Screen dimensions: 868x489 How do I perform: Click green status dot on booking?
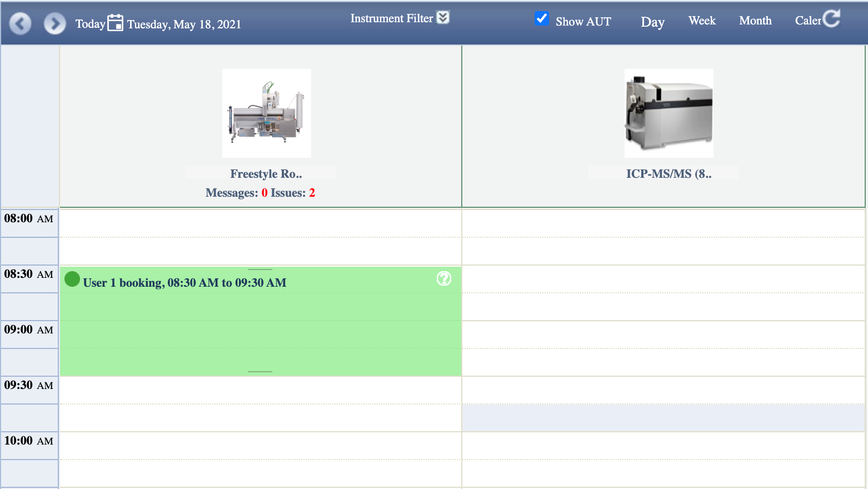(x=72, y=279)
